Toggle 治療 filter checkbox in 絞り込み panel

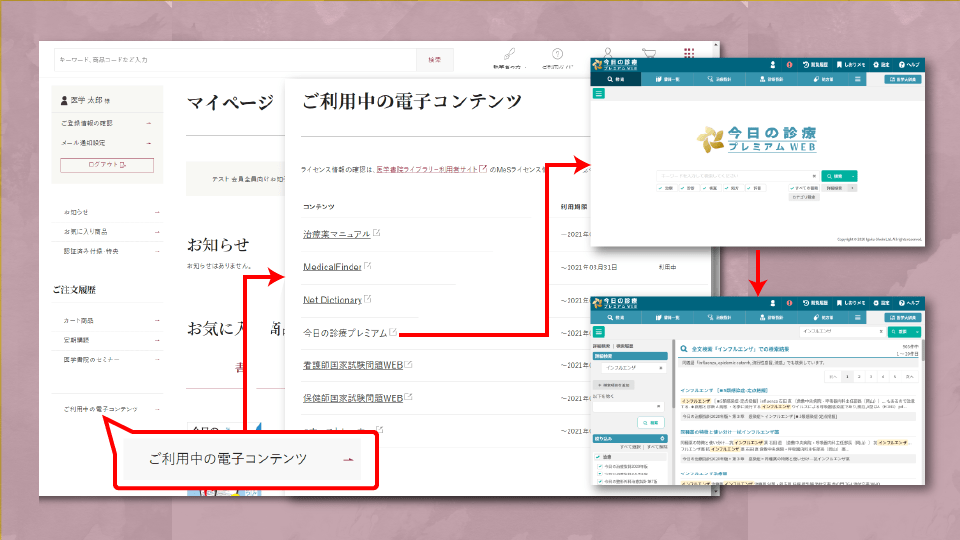[x=598, y=457]
